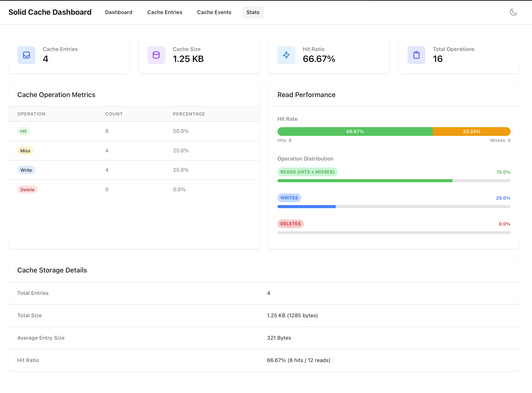Click the Hit Ratio lightning bolt icon
The image size is (532, 393).
coord(286,55)
